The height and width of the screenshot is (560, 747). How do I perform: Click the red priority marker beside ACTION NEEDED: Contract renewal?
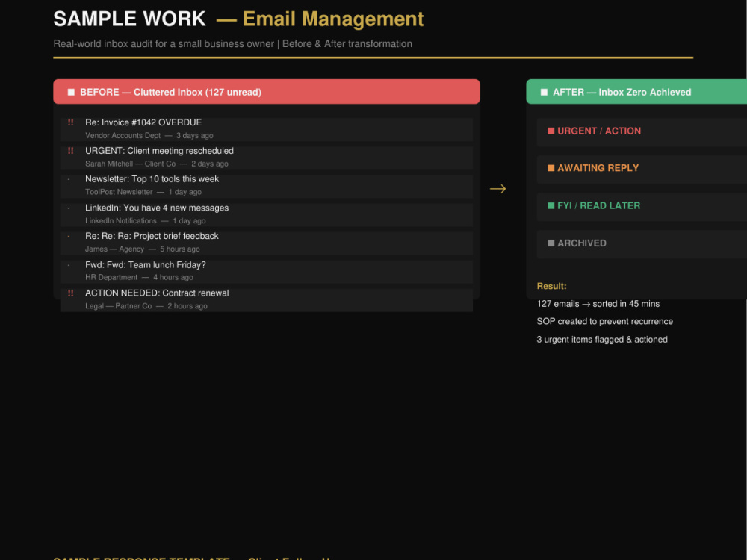(x=70, y=293)
